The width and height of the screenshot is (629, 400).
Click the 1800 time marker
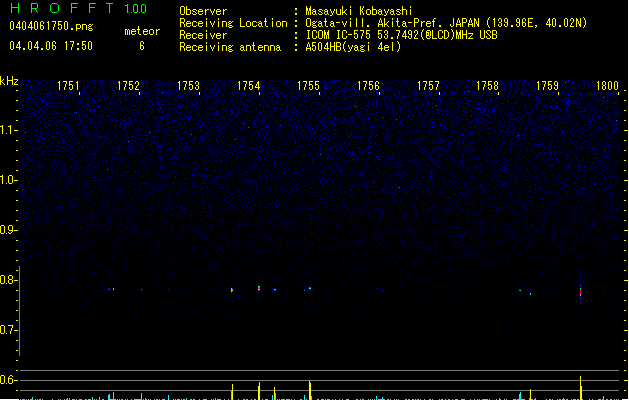tap(607, 86)
